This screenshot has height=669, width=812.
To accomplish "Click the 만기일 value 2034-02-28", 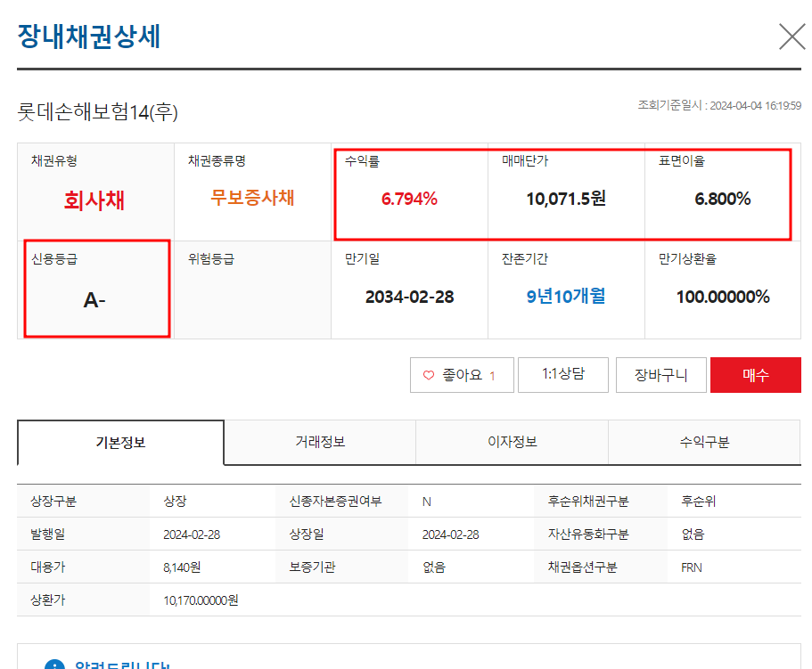I will [x=409, y=297].
